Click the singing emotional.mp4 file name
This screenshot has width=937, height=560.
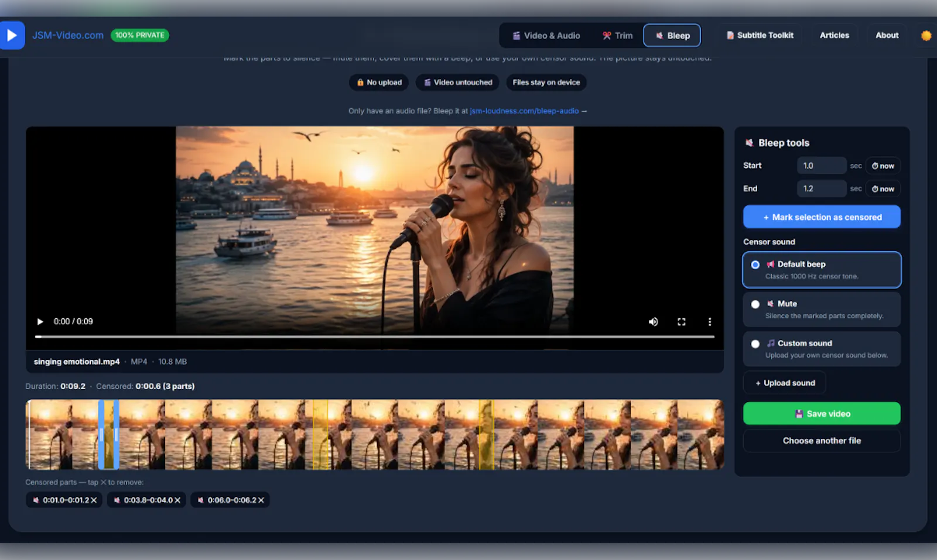[77, 362]
